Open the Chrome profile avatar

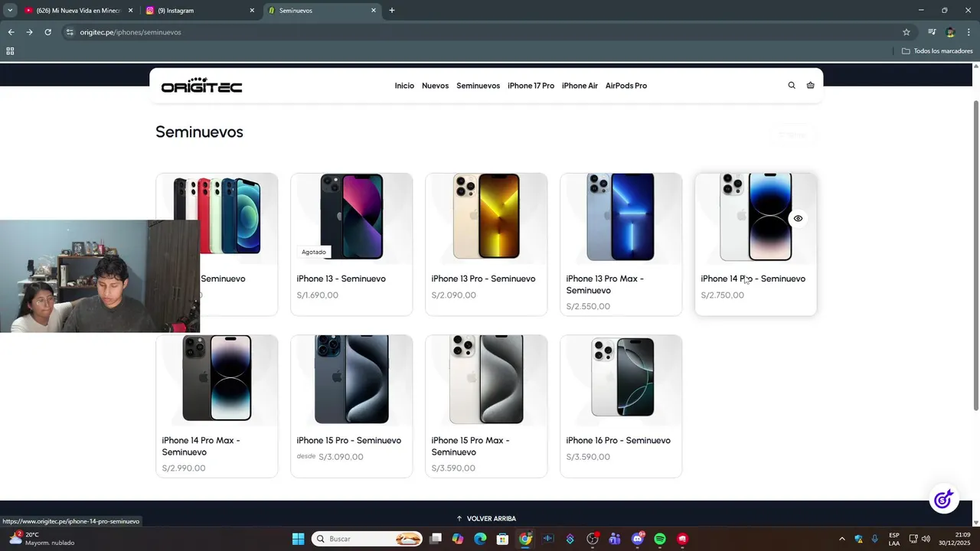point(950,32)
